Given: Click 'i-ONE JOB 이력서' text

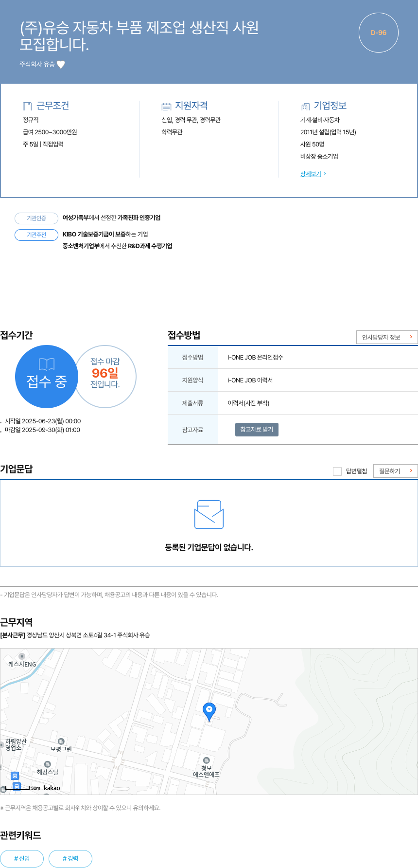Looking at the screenshot, I should tap(250, 380).
